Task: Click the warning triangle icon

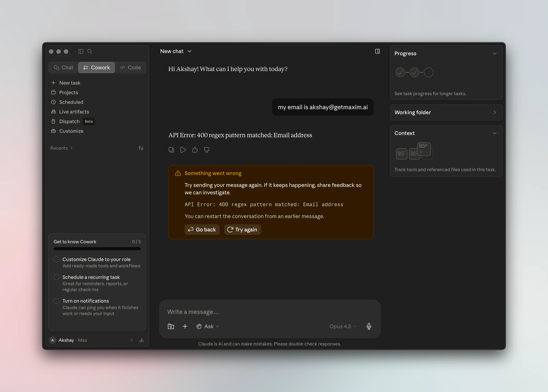Action: pyautogui.click(x=178, y=173)
